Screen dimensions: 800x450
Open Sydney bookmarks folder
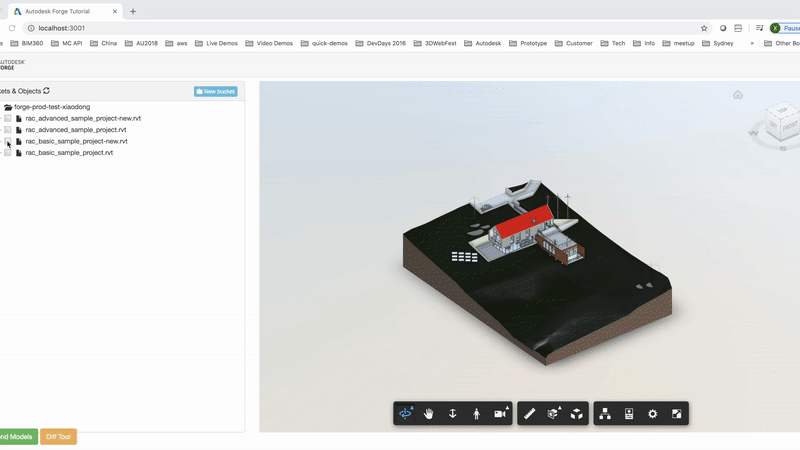coord(718,43)
